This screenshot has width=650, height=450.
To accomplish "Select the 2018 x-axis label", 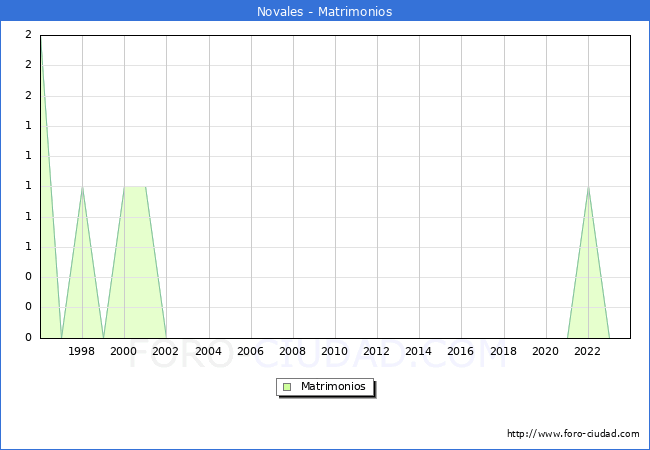I will (x=503, y=351).
